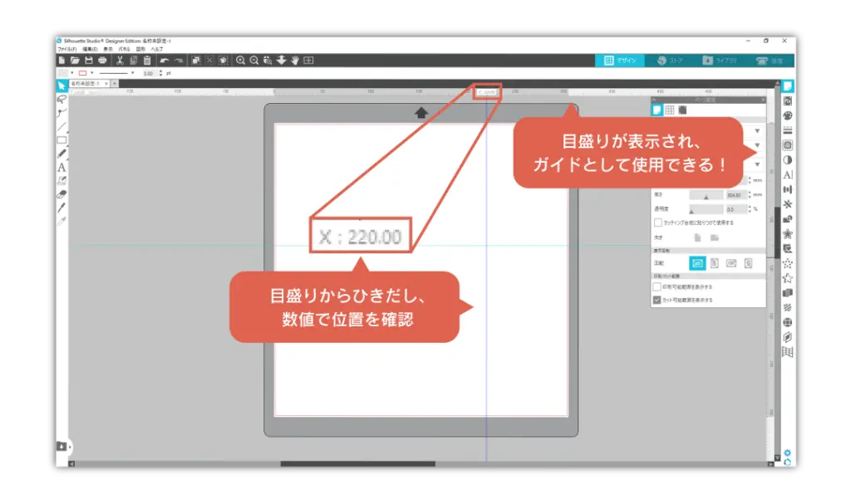Enable カッティング台紙に貼り付けて使用する checkbox
This screenshot has width=851, height=504.
click(658, 223)
